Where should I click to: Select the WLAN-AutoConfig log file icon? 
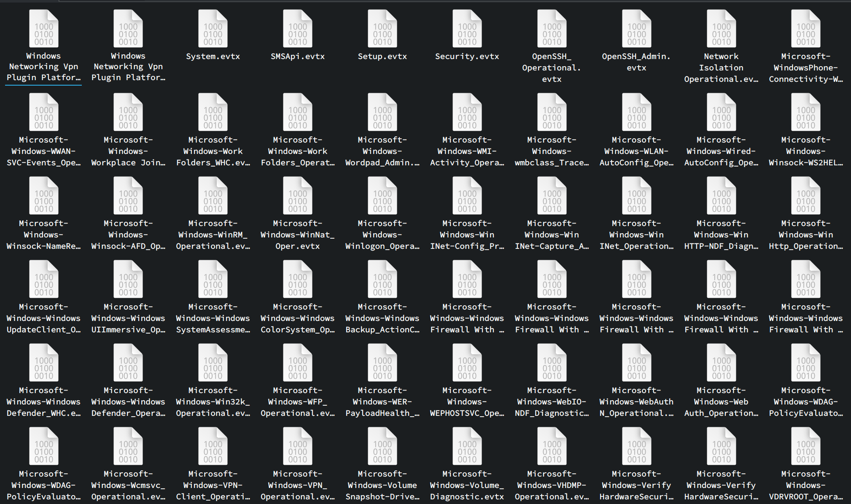637,112
